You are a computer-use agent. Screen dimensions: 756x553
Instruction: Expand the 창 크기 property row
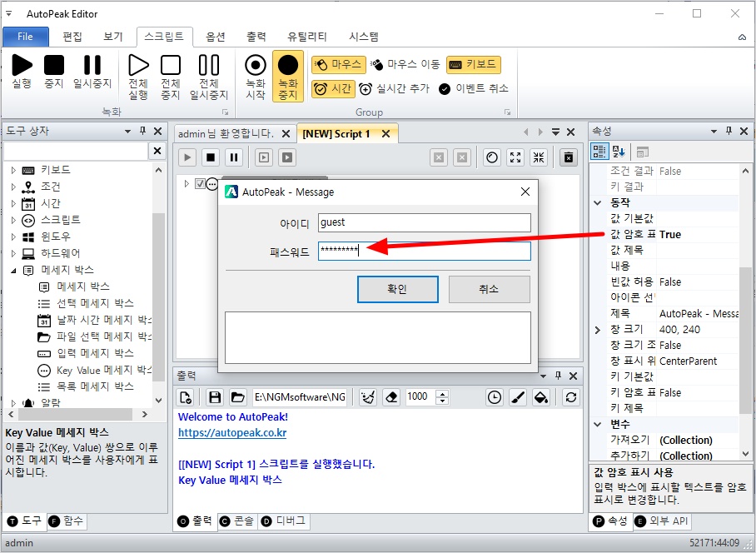597,331
